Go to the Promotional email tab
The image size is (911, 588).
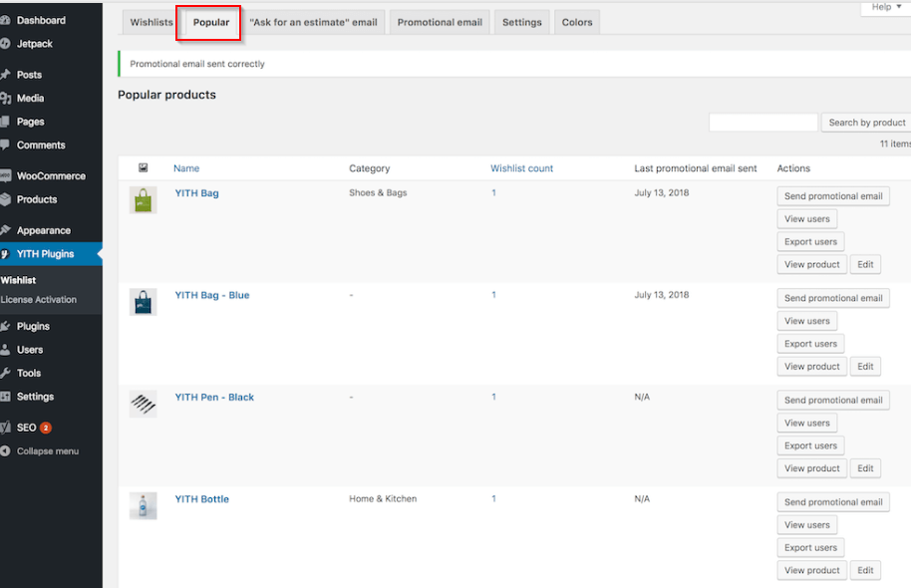click(440, 22)
